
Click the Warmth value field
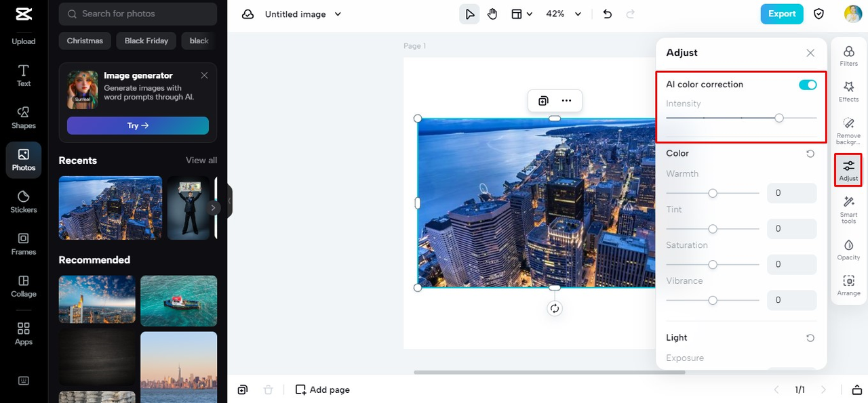(791, 193)
